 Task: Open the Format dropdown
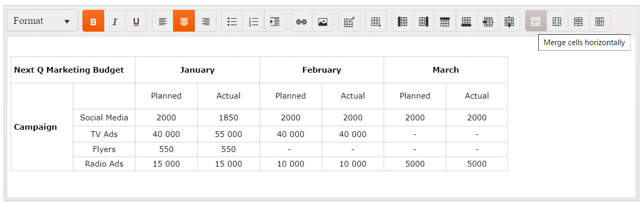point(42,21)
